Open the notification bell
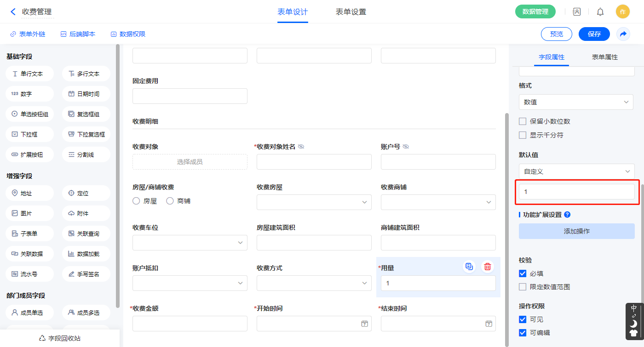This screenshot has height=347, width=644. coord(600,12)
